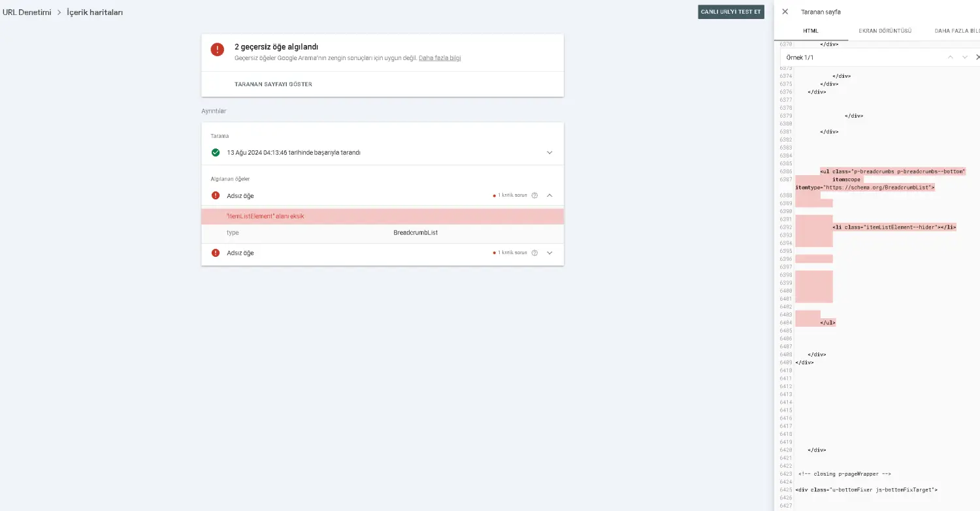Click İçerik haritaları breadcrumb text
The height and width of the screenshot is (511, 980).
[95, 12]
